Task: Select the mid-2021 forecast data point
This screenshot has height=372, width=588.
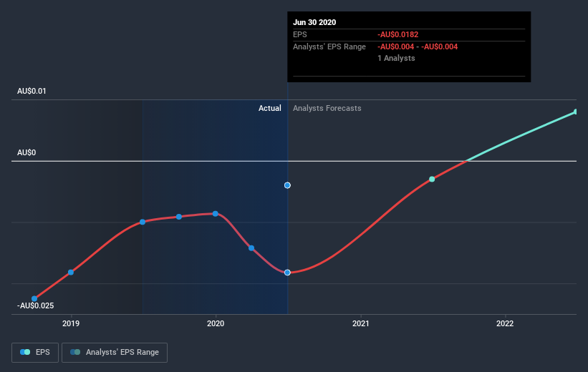Action: (x=432, y=180)
